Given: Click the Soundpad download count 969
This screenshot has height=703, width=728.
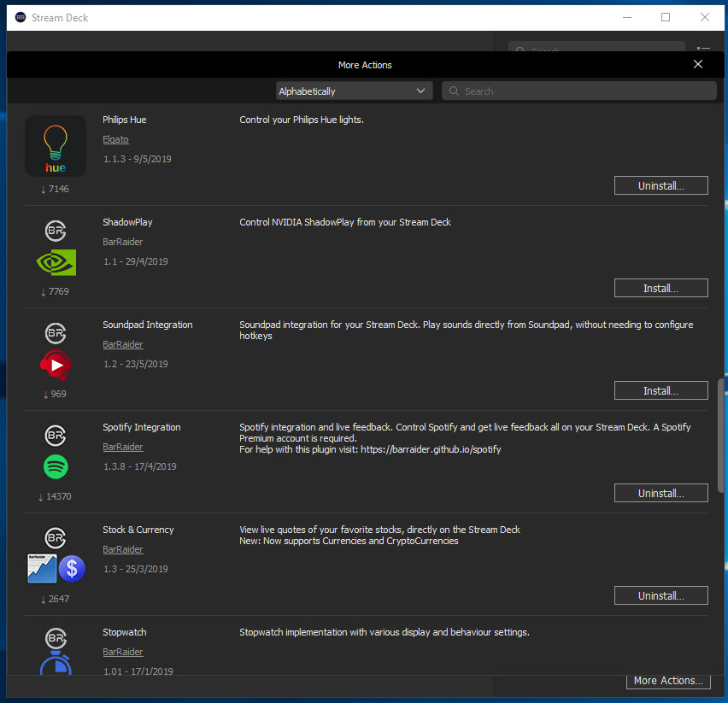Looking at the screenshot, I should pos(56,394).
